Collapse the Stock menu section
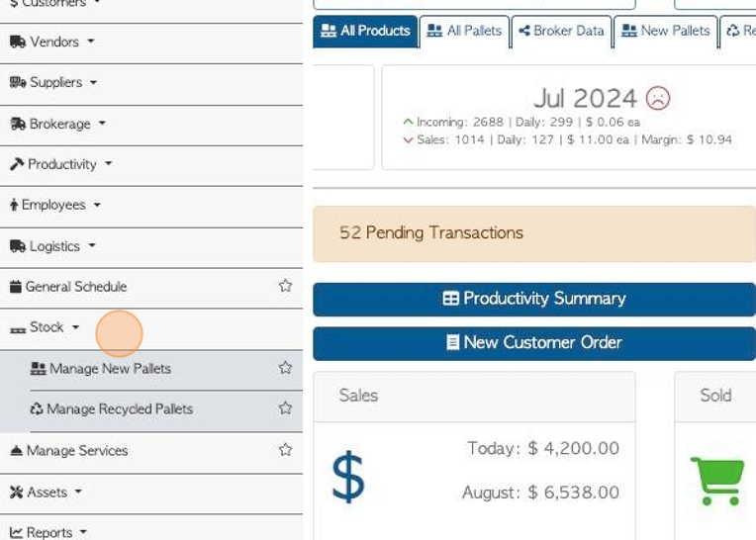Viewport: 756px width, 540px height. click(x=45, y=327)
